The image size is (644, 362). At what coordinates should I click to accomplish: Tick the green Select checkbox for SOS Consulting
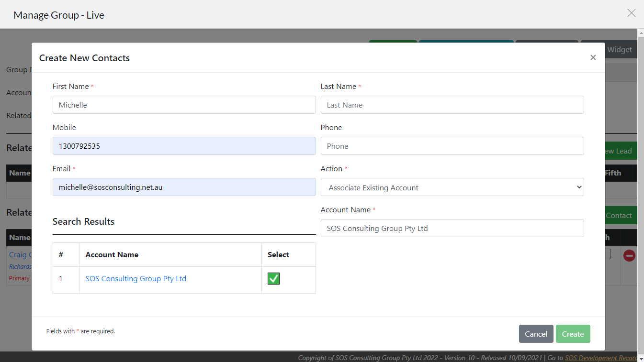click(273, 279)
